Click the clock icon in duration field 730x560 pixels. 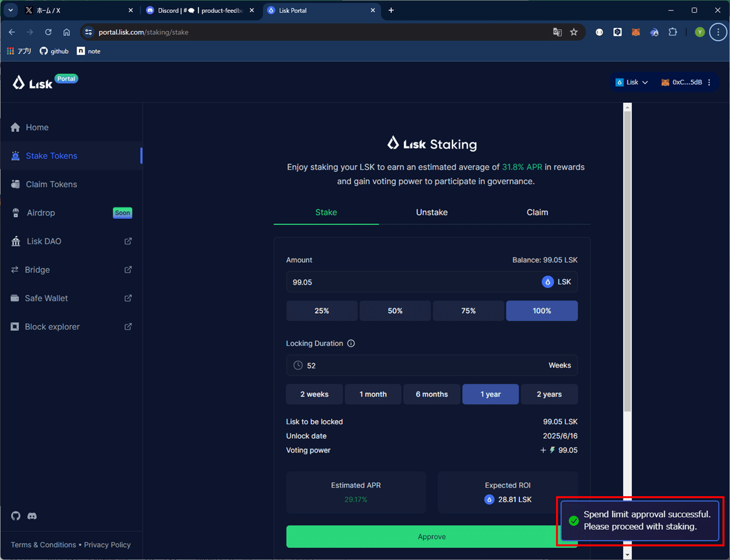pos(298,365)
